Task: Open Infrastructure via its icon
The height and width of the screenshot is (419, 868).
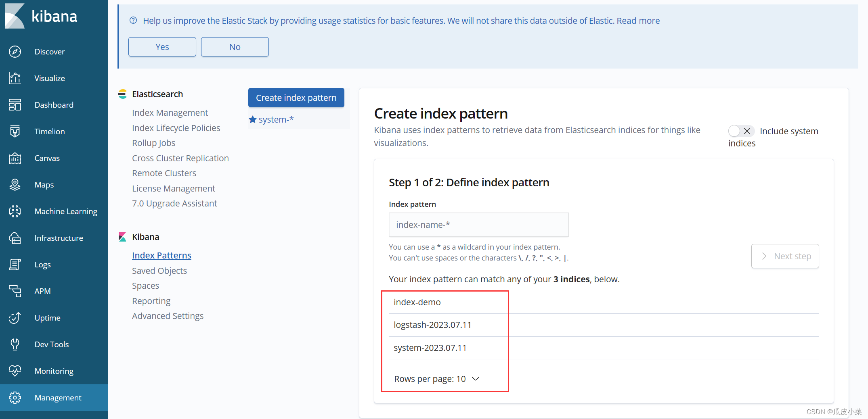Action: coord(15,238)
